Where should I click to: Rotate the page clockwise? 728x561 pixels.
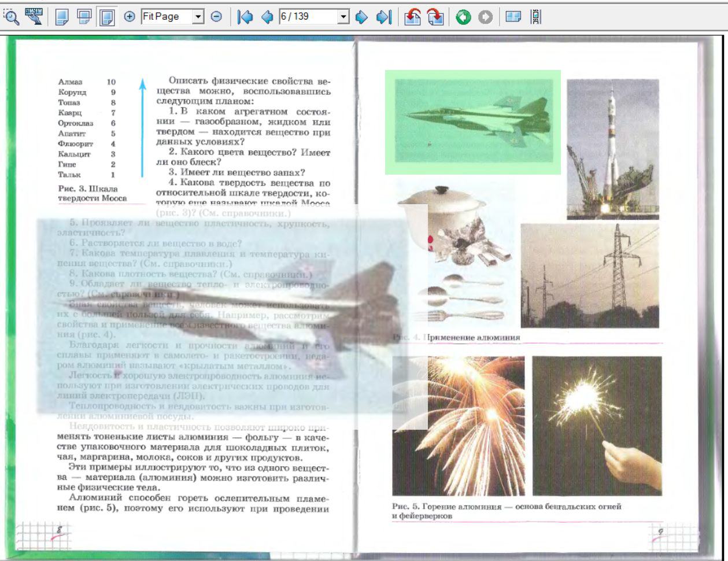tap(435, 17)
